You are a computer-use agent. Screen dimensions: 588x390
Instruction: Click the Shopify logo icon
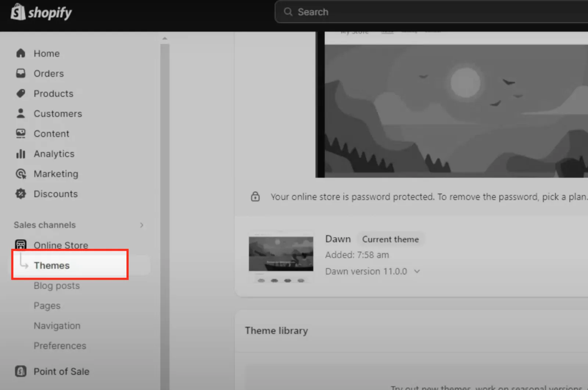pos(17,12)
